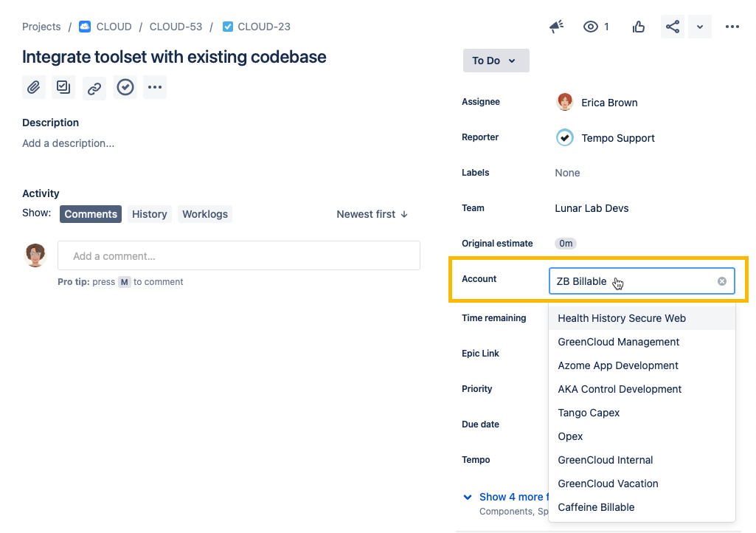Click the Tempo Support reporter icon
756x533 pixels.
[x=564, y=137]
